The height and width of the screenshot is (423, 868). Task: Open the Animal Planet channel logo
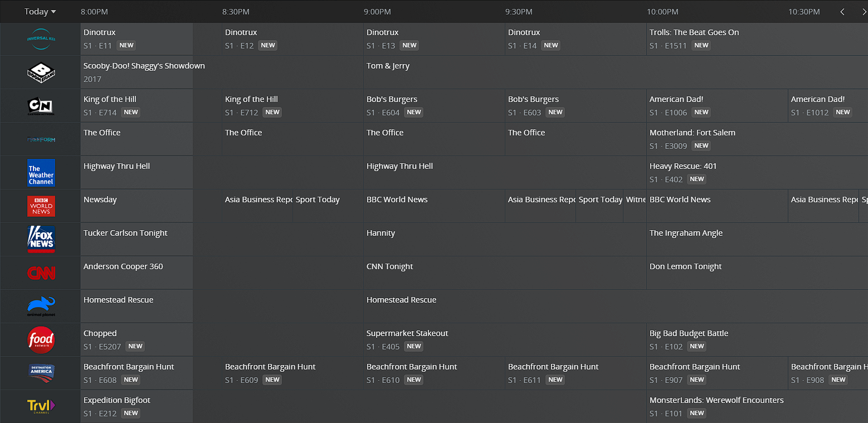coord(41,307)
